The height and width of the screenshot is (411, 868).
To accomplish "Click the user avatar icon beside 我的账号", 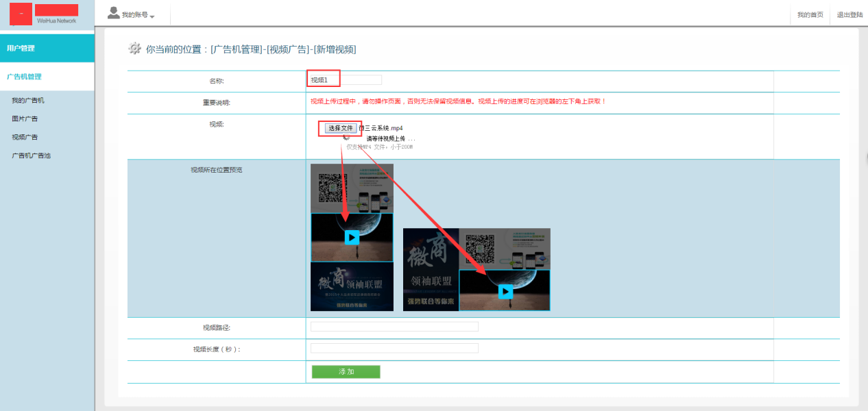I will point(114,13).
